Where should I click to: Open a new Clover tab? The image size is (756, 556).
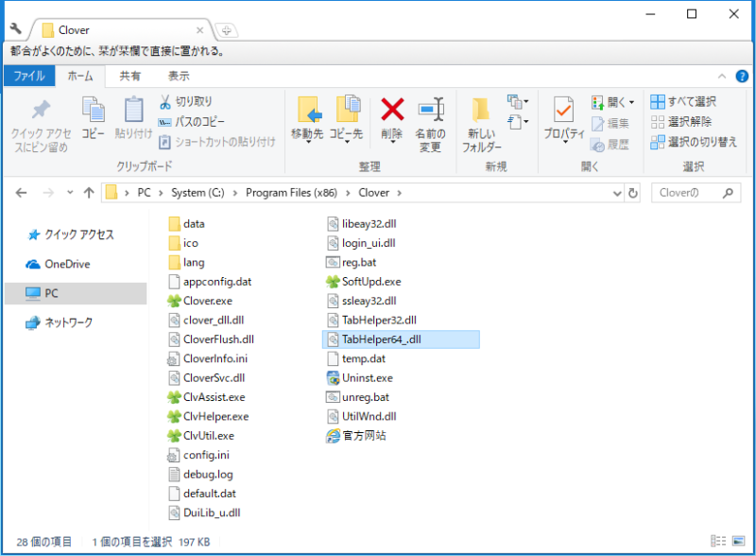coord(226,30)
